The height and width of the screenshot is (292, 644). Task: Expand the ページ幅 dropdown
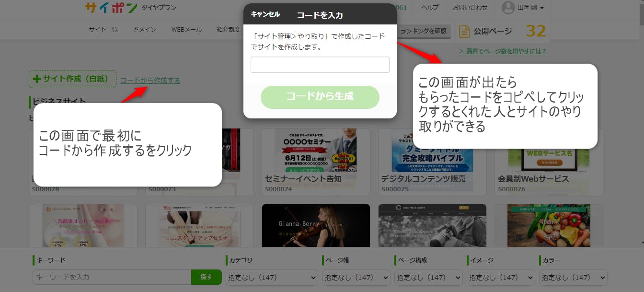click(356, 277)
